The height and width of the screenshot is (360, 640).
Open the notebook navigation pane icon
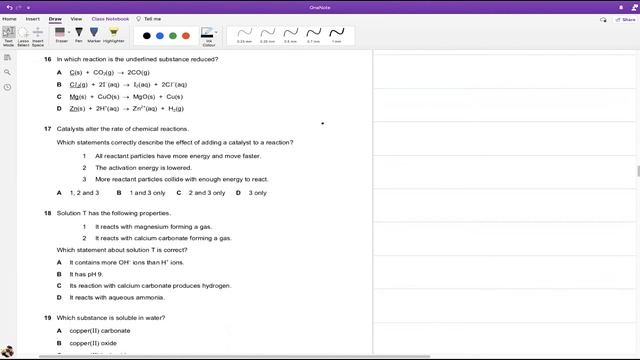(x=7, y=58)
